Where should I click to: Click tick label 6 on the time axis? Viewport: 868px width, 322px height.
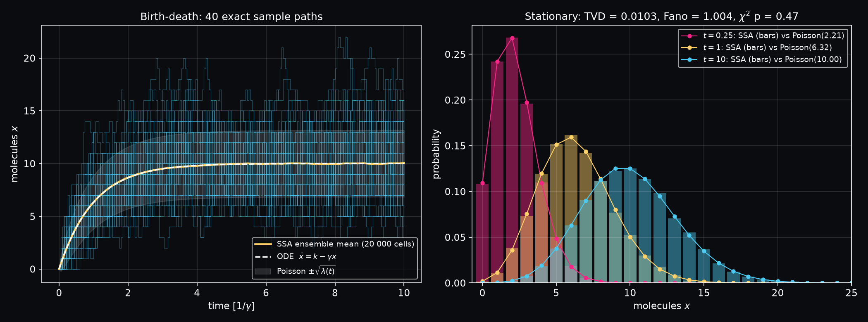pos(266,293)
